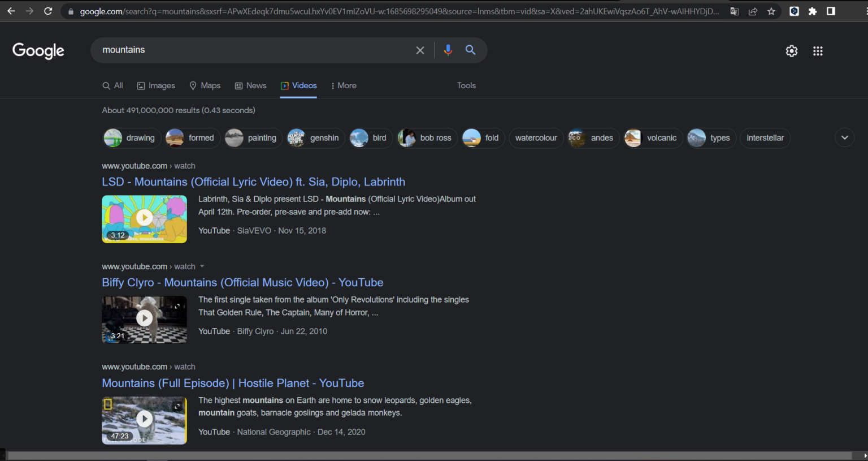Open the dropdown arrow beside the Biffy Clyro result URL
This screenshot has width=868, height=461.
pos(203,266)
